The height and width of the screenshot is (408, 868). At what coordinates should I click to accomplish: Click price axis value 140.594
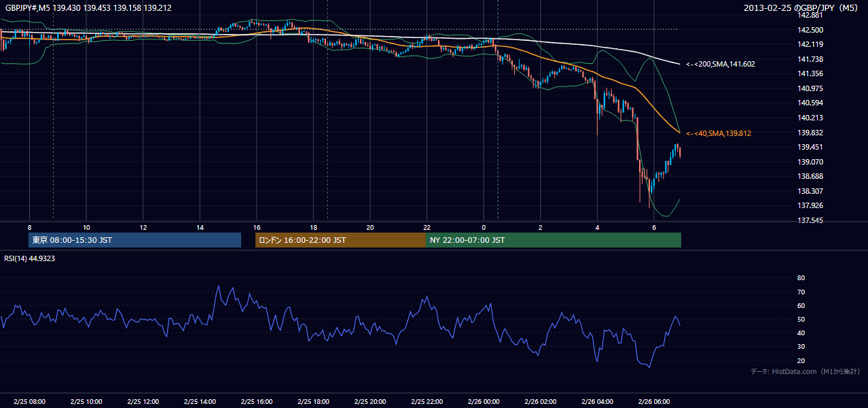(x=810, y=103)
